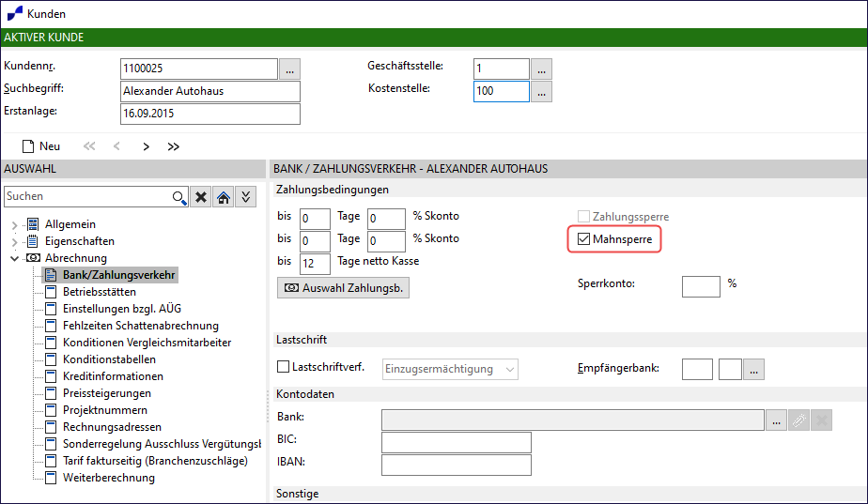Click the Kreditinformationen page icon
The width and height of the screenshot is (868, 504).
[x=51, y=376]
